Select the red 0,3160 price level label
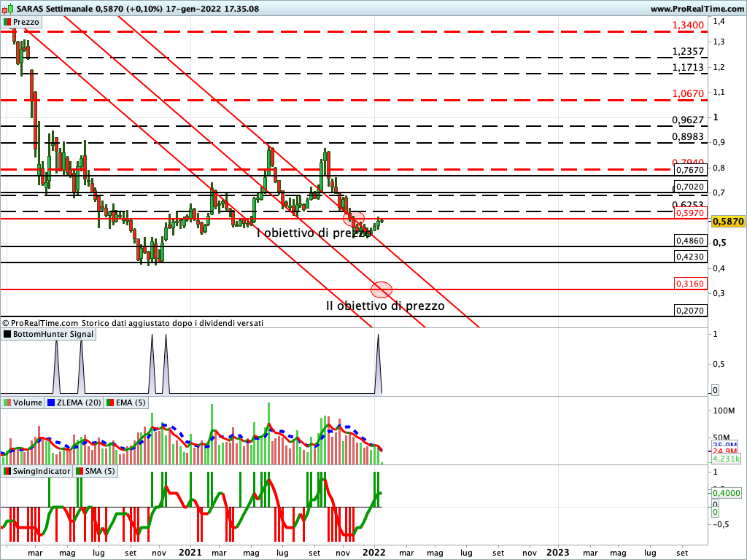 pyautogui.click(x=689, y=283)
